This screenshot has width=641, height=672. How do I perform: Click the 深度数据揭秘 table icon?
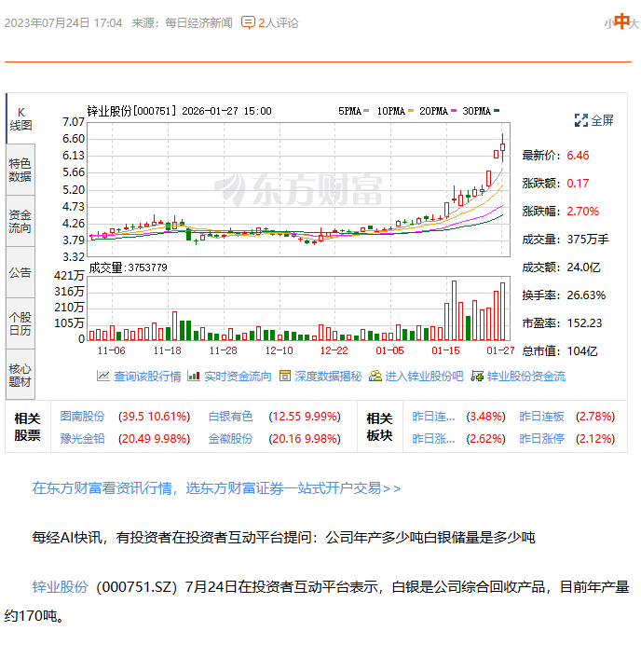285,376
